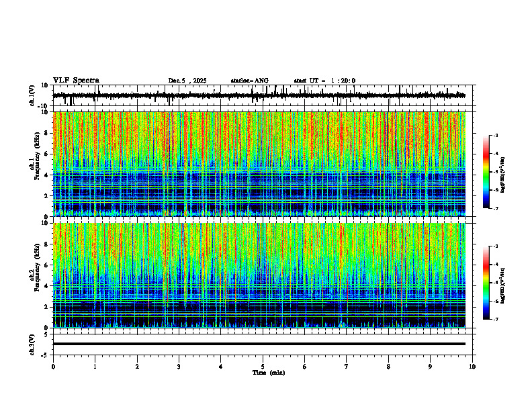
Task: Click time-axis tick label "5"
Action: [x=263, y=367]
